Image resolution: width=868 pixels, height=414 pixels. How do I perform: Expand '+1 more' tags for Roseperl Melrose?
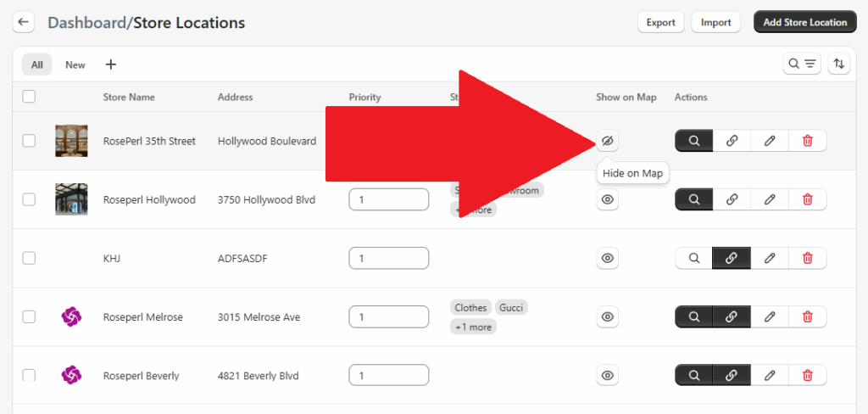coord(473,327)
